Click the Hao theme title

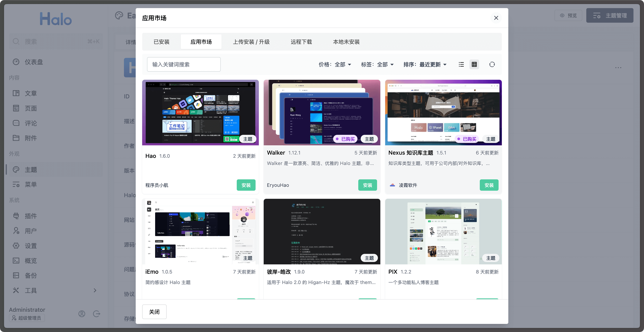pos(151,156)
